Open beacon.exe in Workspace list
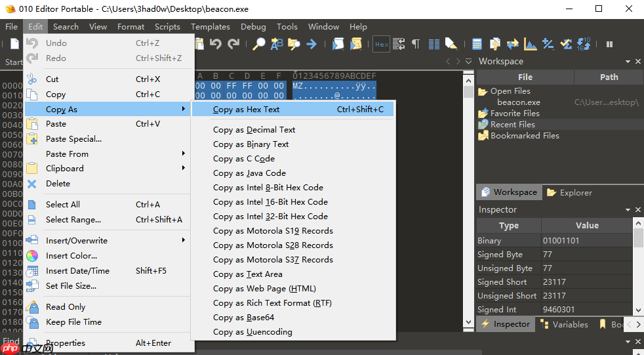Image resolution: width=644 pixels, height=355 pixels. click(x=518, y=102)
